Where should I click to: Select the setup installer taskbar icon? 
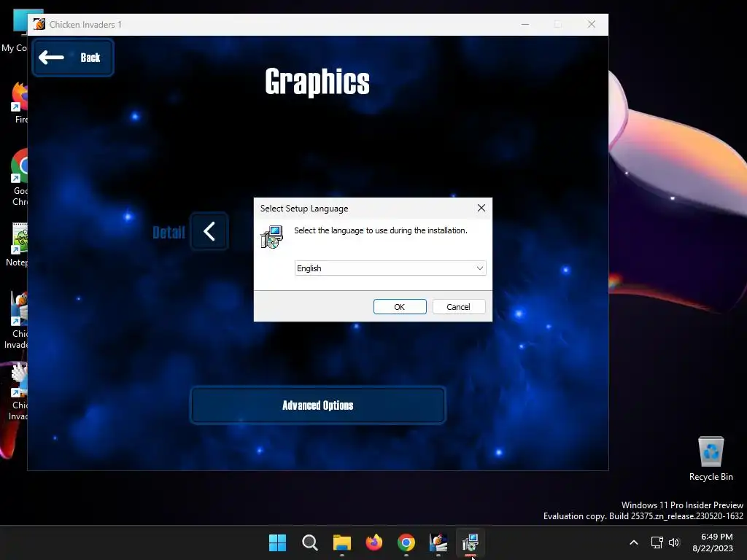471,542
